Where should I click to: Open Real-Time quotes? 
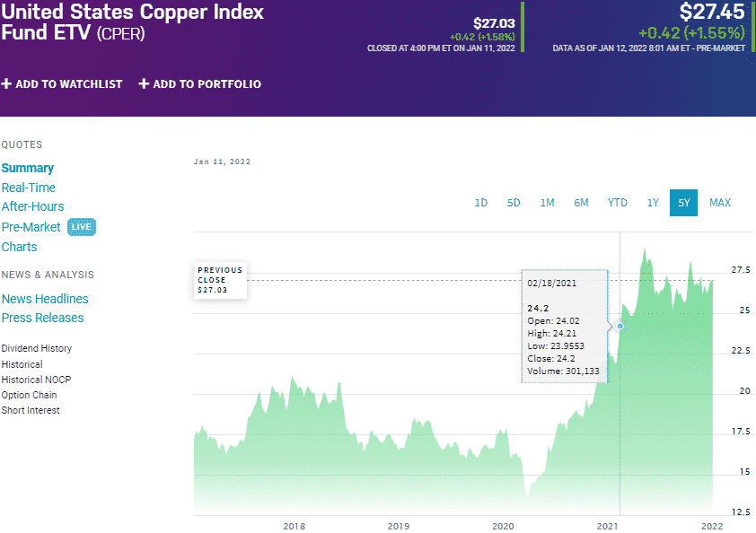(x=29, y=188)
